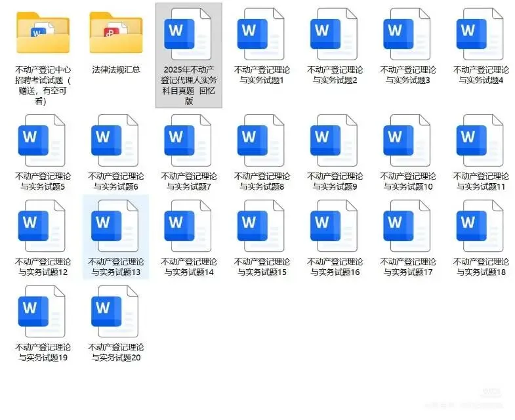This screenshot has width=515, height=420.
Task: Click Word icon of 不动产登记理论与实务试题16
Action: click(x=333, y=226)
